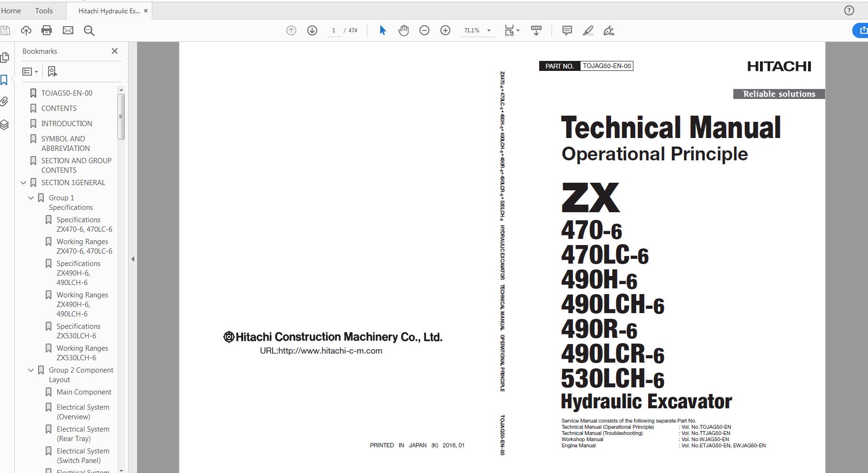The image size is (868, 473).
Task: Click the page number input field
Action: [x=334, y=30]
